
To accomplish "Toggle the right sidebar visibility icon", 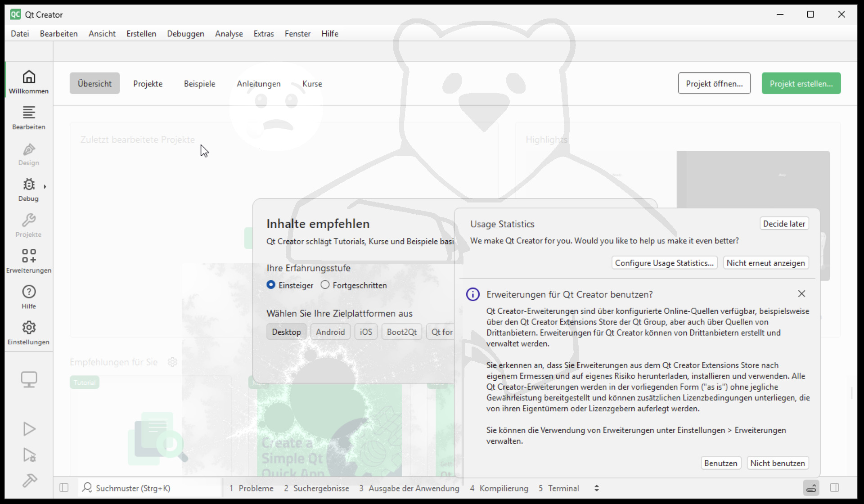I will click(835, 487).
